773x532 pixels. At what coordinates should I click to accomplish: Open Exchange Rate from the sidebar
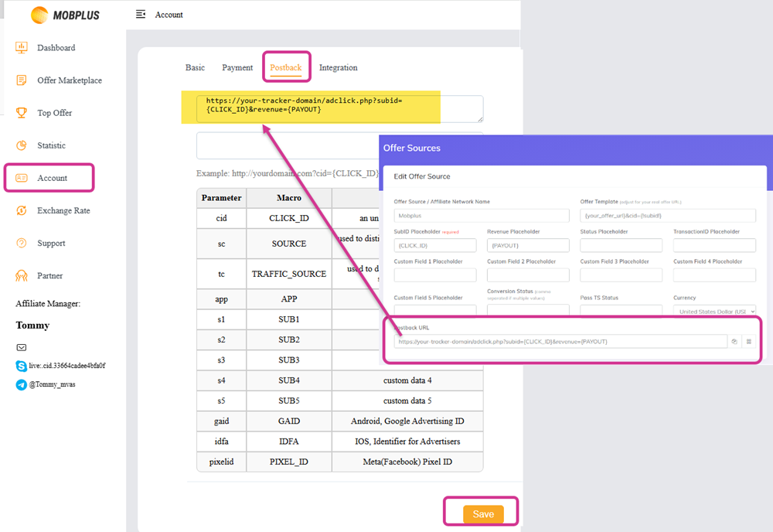coord(22,210)
